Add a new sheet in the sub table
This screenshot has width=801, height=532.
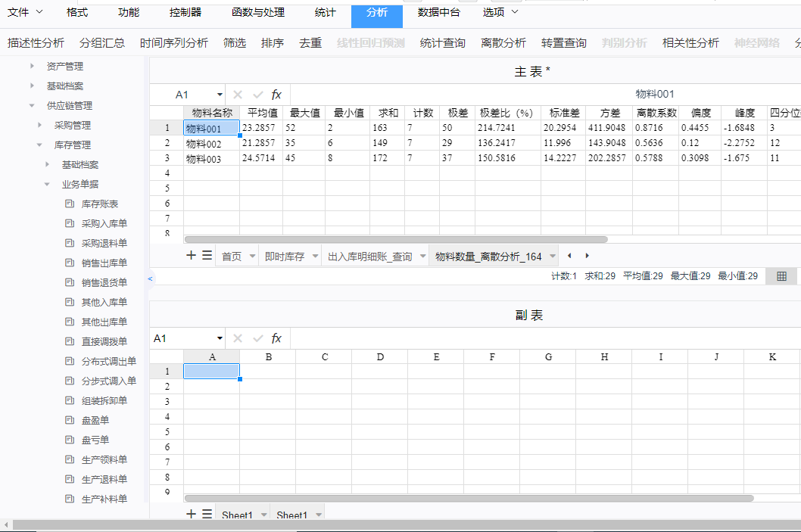192,515
